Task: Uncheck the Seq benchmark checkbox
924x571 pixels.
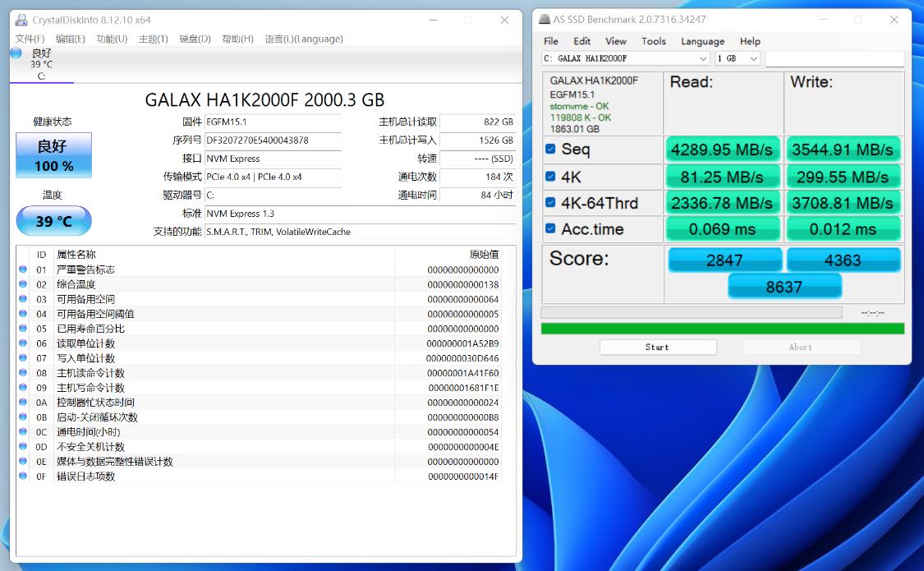Action: pyautogui.click(x=550, y=149)
